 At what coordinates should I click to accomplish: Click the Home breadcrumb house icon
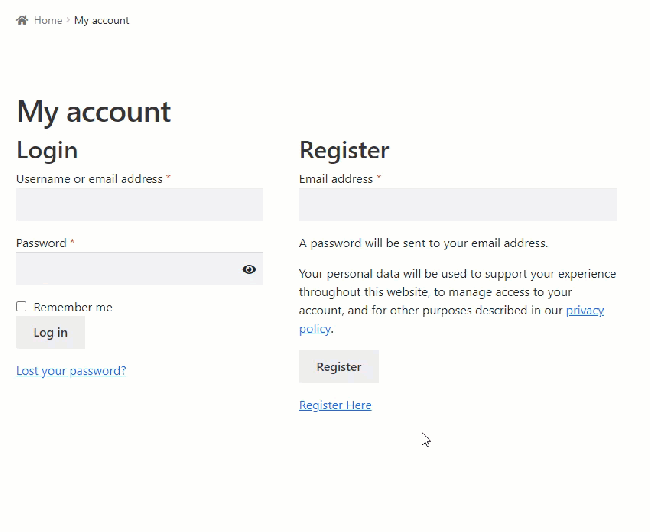(22, 20)
